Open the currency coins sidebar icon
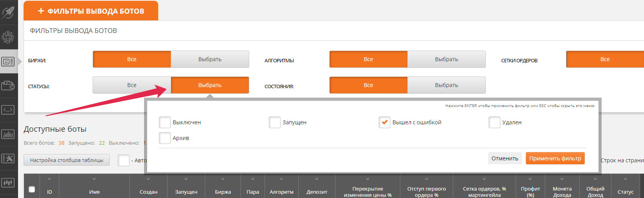Screen dimensions: 644x198 point(8,38)
